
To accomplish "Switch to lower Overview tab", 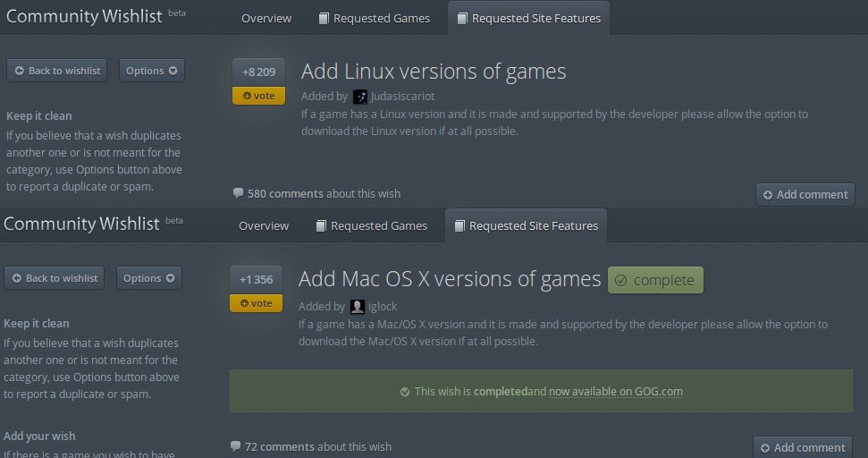I will coord(264,226).
